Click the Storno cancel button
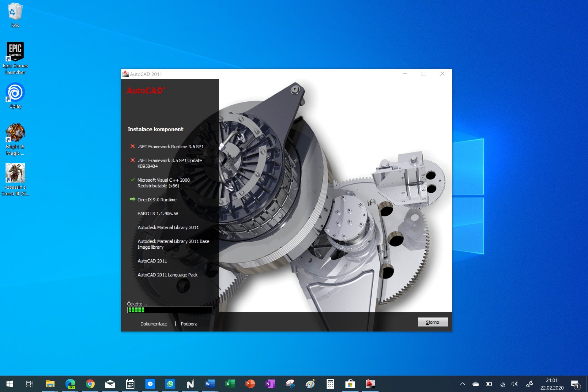588x392 pixels. [432, 322]
